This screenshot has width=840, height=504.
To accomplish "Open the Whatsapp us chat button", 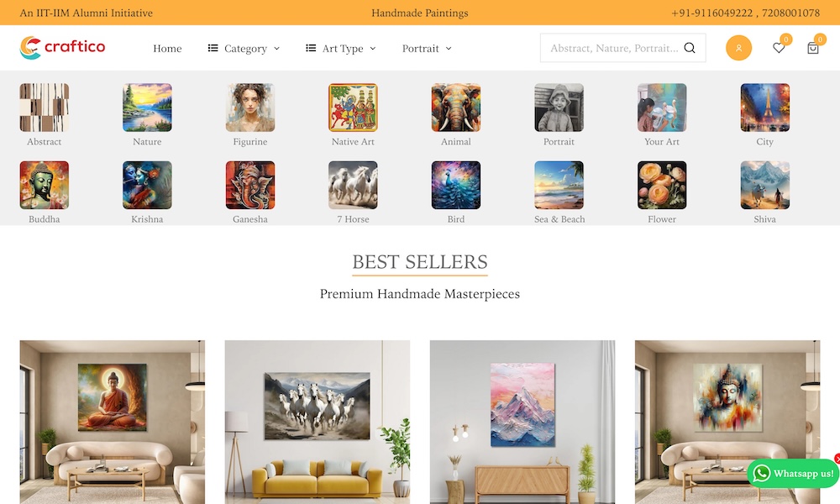I will 794,474.
